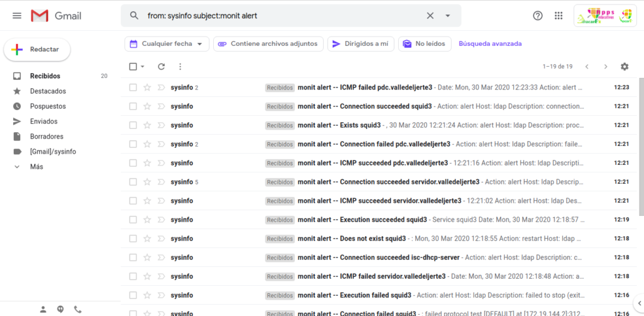Star the Connection failed pdc.valledeljerte3 email
Viewport: 644px width, 316px height.
click(147, 144)
